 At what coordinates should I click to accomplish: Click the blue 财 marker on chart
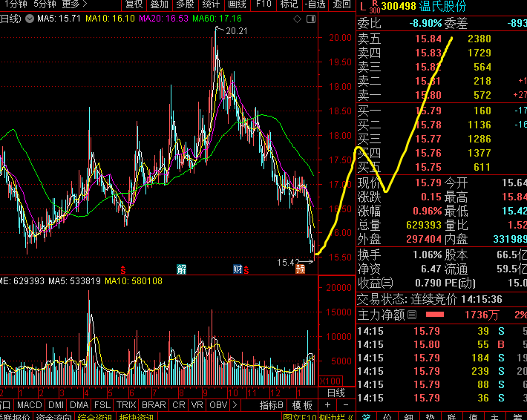click(238, 269)
